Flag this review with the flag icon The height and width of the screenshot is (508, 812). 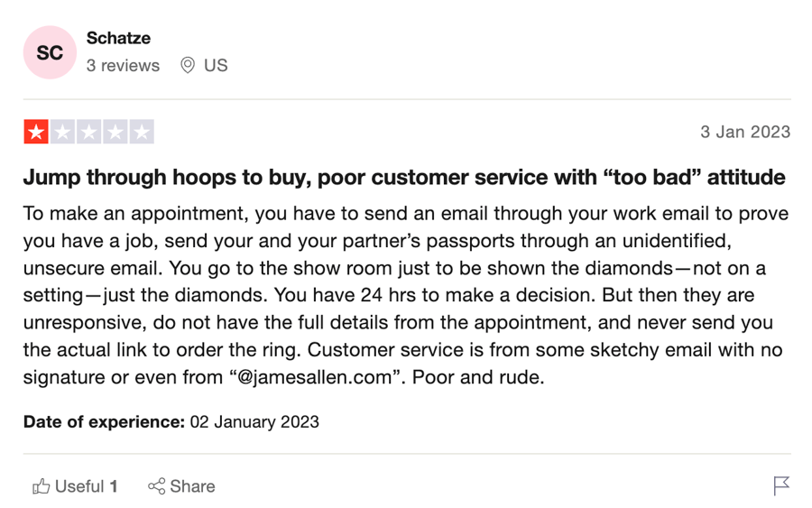(781, 485)
